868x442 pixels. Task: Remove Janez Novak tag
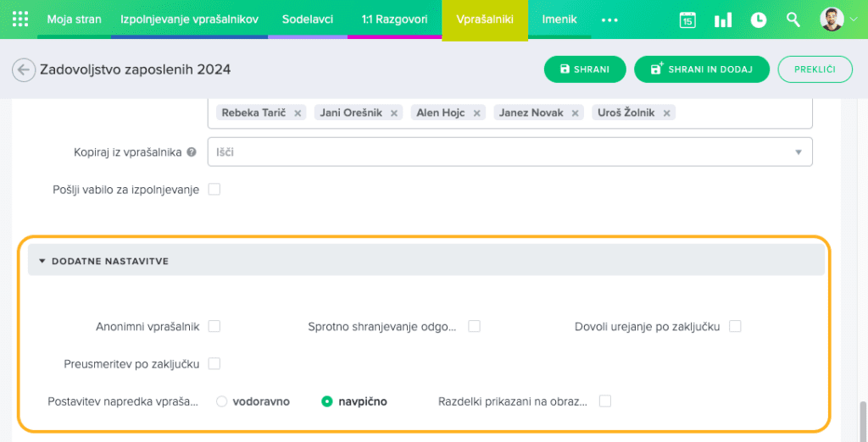[x=575, y=113]
